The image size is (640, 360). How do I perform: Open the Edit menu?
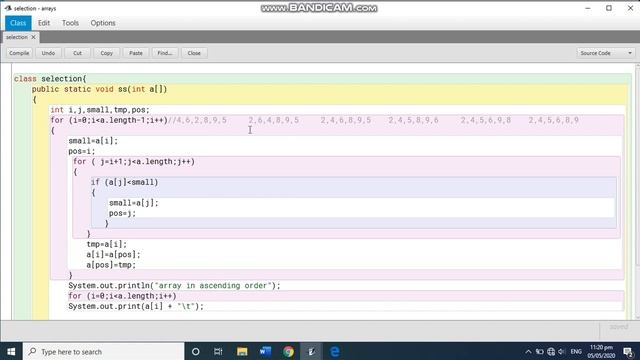pyautogui.click(x=44, y=23)
